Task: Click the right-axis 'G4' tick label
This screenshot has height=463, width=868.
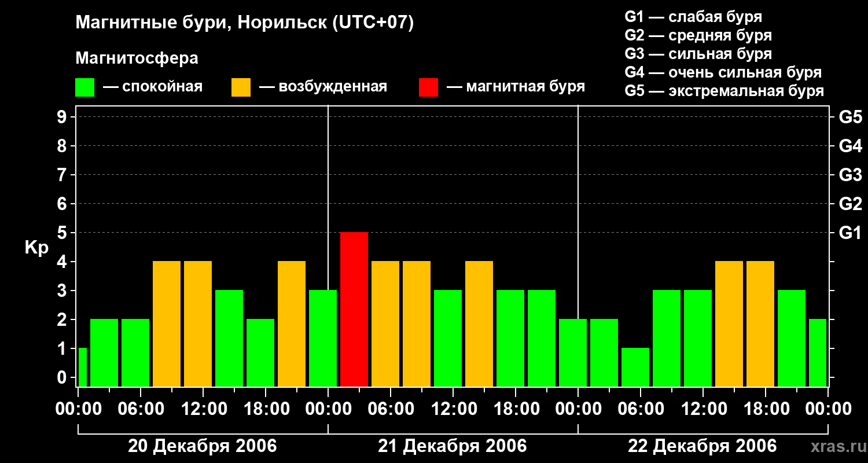Action: tap(850, 146)
